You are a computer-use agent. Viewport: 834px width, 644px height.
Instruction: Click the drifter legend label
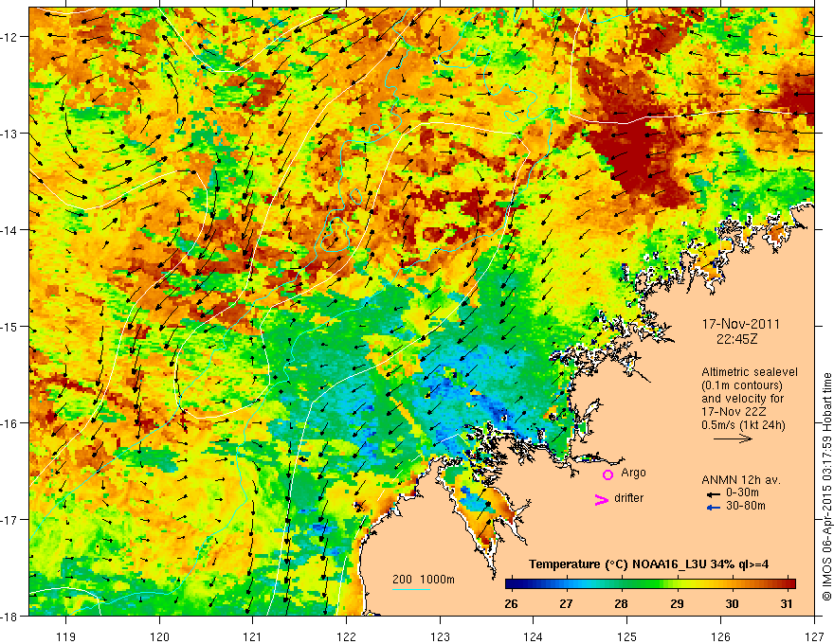[628, 498]
